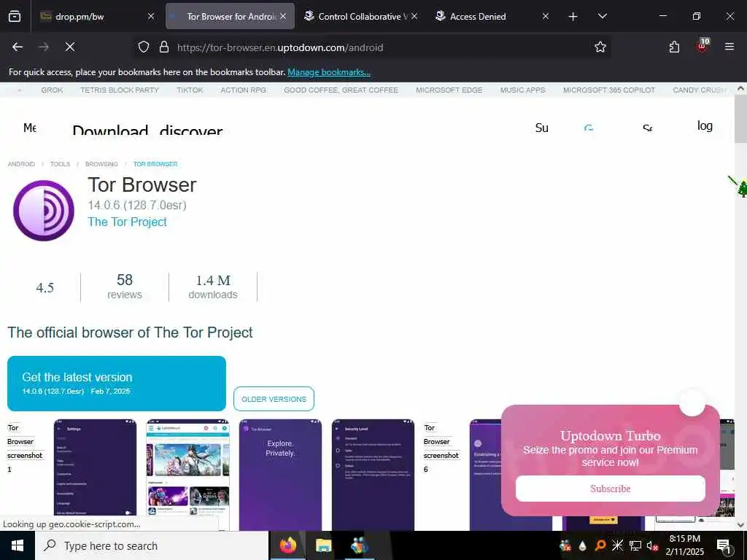Switch to Tor Browser for Android tab
The image size is (747, 560).
coord(230,16)
